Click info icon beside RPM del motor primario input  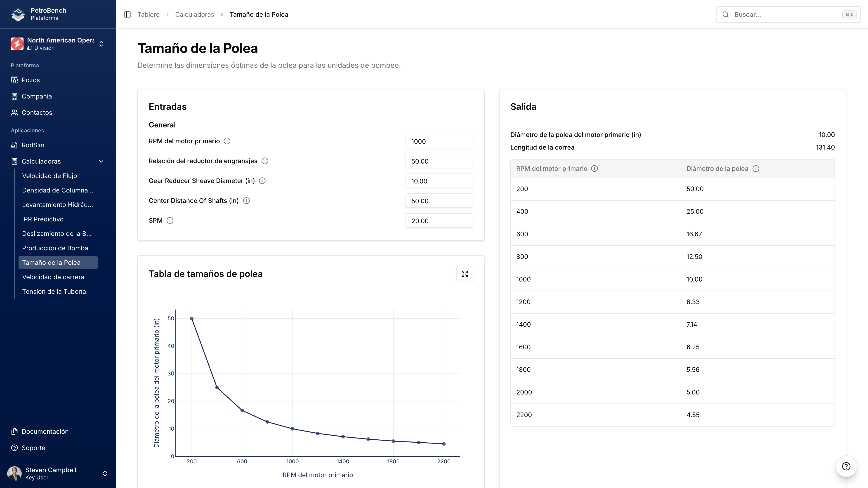(x=227, y=141)
